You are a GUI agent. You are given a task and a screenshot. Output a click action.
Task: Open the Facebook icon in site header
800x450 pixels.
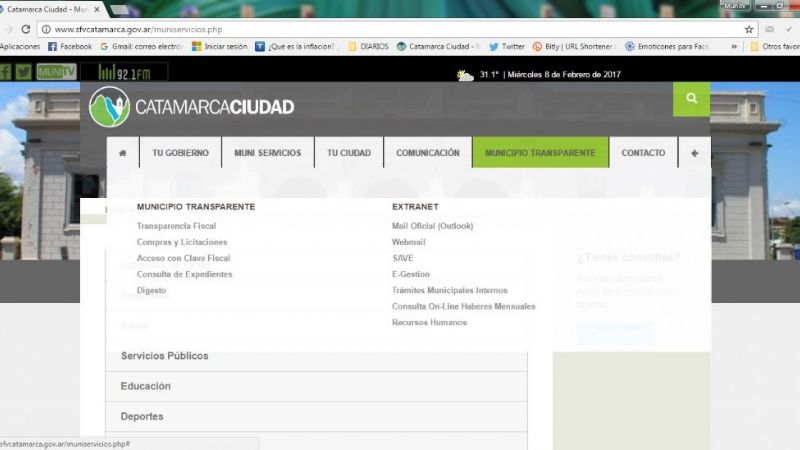(5, 72)
